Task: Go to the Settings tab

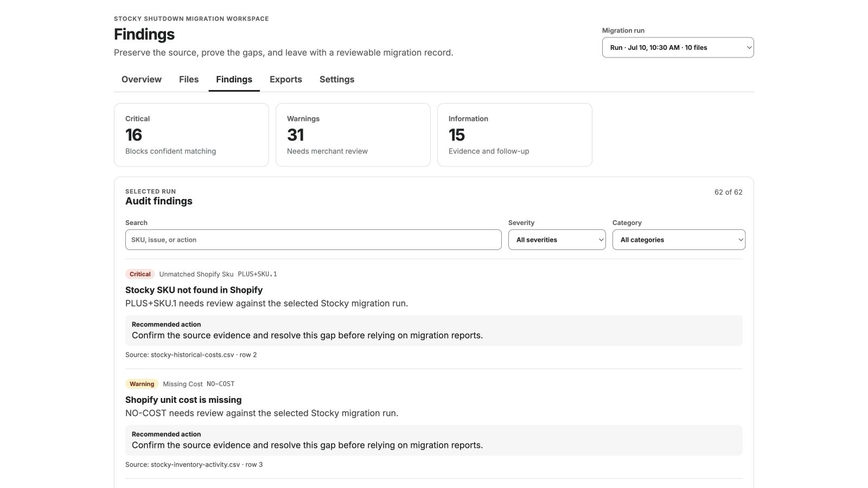Action: tap(337, 79)
